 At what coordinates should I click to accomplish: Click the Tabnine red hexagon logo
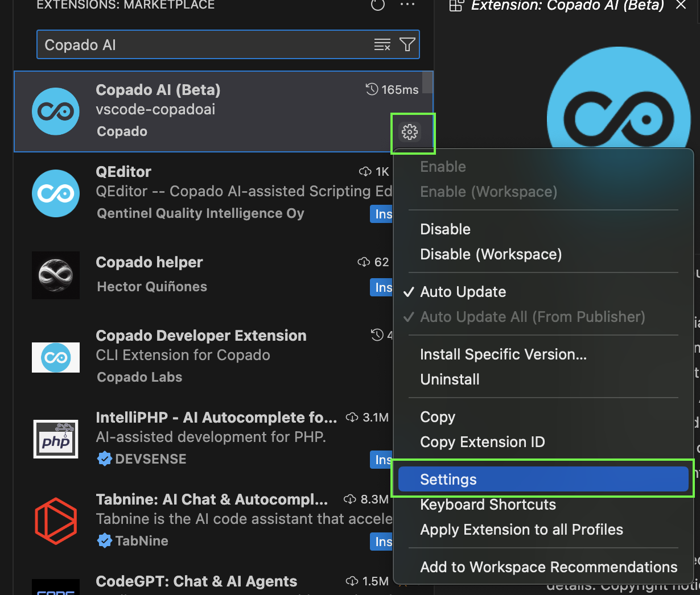[x=56, y=521]
